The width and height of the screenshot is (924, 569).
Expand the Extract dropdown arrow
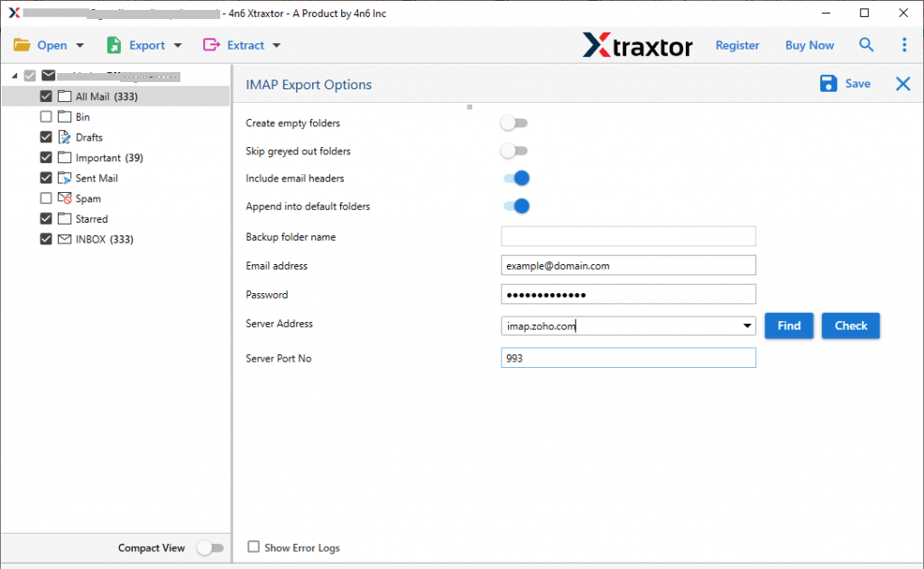pyautogui.click(x=276, y=45)
